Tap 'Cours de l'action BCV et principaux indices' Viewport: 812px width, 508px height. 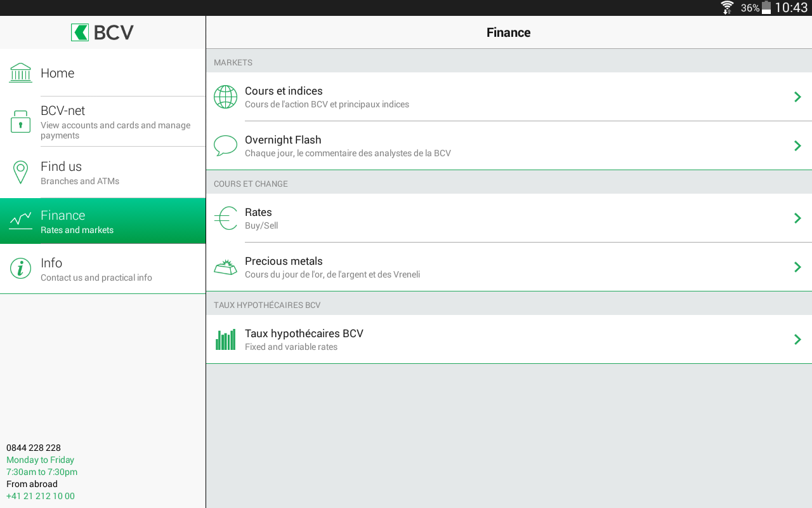pyautogui.click(x=327, y=104)
